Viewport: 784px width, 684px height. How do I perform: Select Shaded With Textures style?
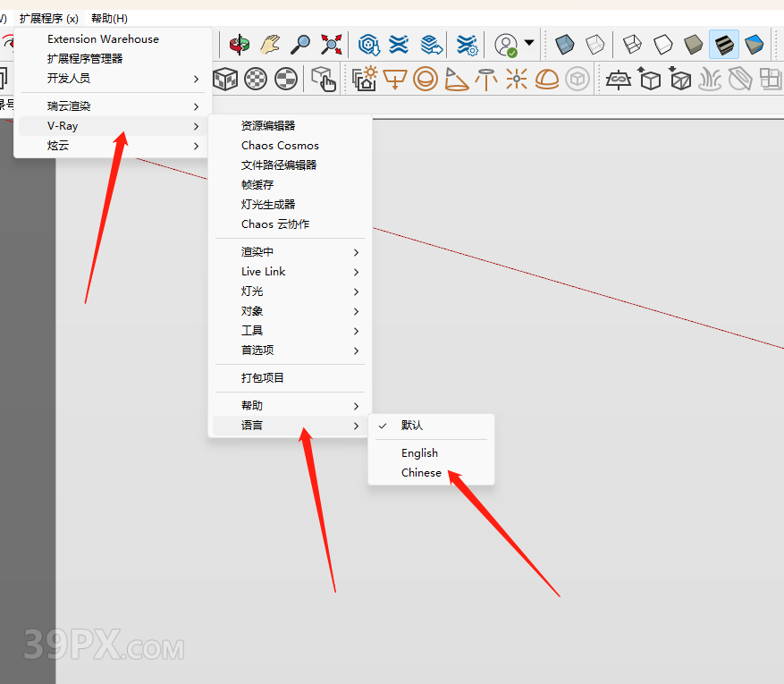724,45
